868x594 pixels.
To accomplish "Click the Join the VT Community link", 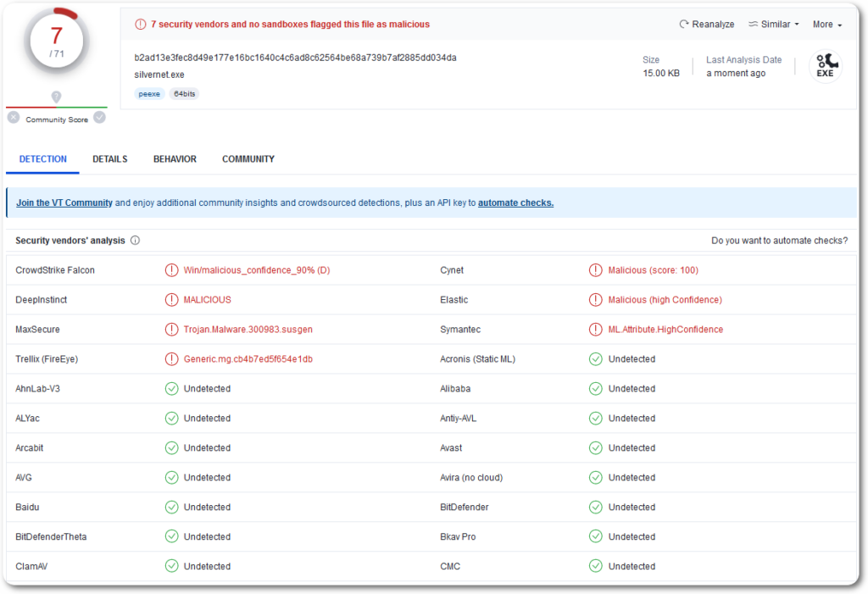I will [x=64, y=203].
